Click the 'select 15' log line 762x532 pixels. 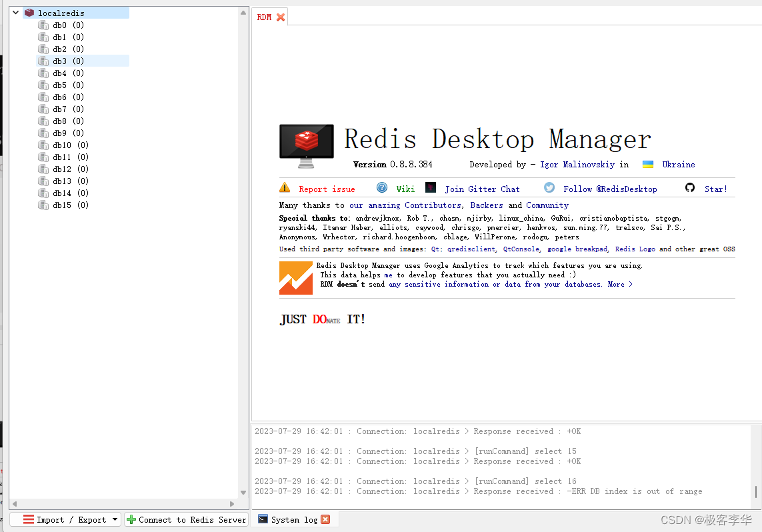pyautogui.click(x=415, y=451)
